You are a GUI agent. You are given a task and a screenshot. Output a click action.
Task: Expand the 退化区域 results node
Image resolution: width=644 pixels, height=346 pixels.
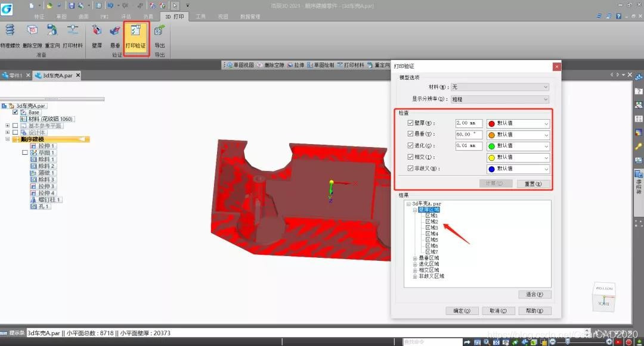click(x=415, y=264)
